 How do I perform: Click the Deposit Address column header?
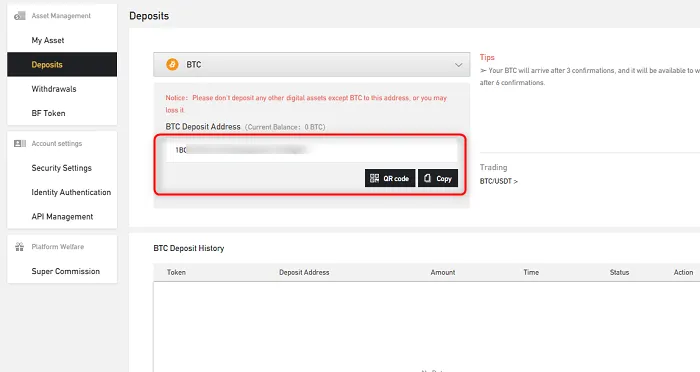(304, 272)
